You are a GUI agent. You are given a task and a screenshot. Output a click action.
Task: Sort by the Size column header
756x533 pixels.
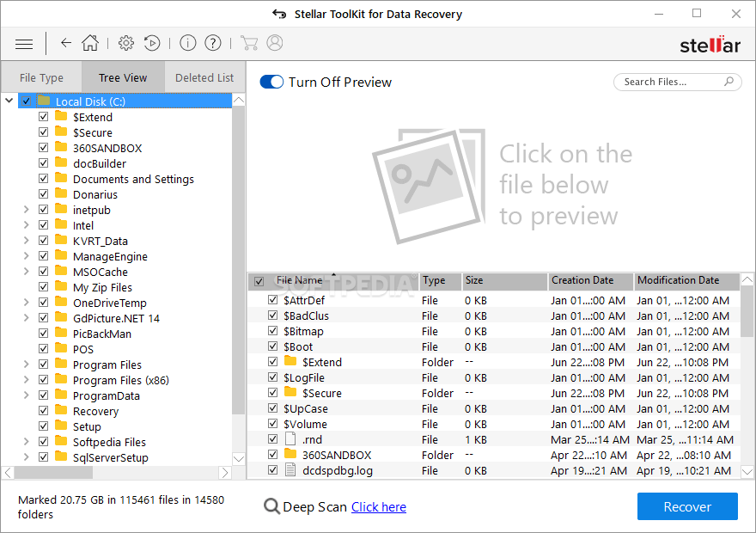pyautogui.click(x=504, y=281)
